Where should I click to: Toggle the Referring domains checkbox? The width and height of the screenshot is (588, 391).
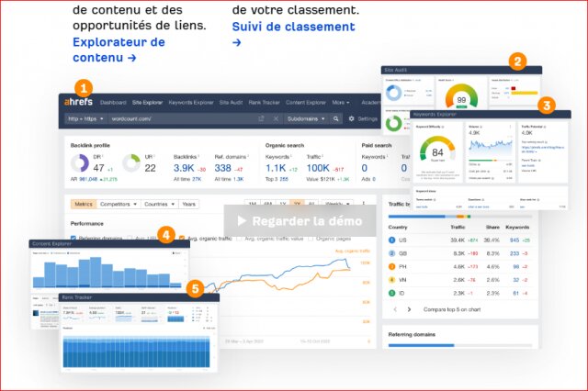tap(73, 239)
